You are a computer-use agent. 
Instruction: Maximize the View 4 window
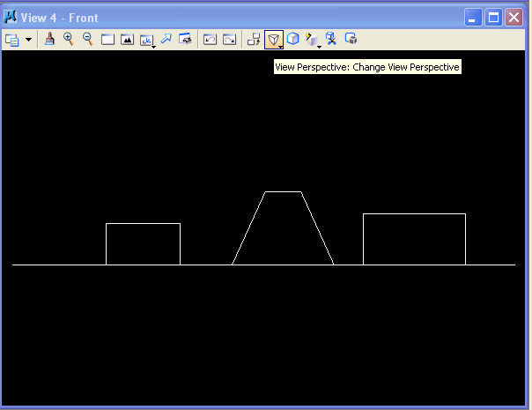pos(493,17)
